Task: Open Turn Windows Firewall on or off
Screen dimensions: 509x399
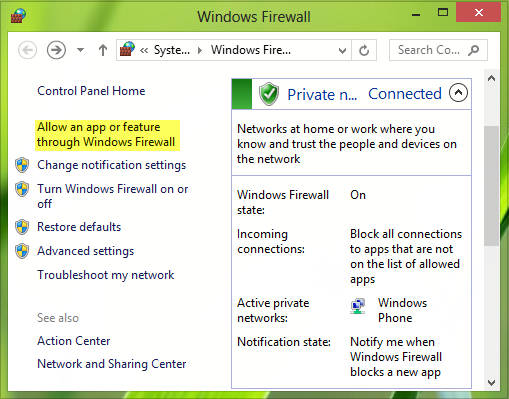Action: [x=113, y=196]
